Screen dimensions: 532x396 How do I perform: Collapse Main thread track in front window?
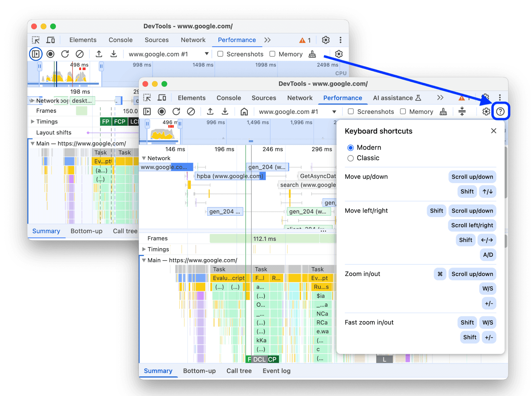(x=144, y=260)
